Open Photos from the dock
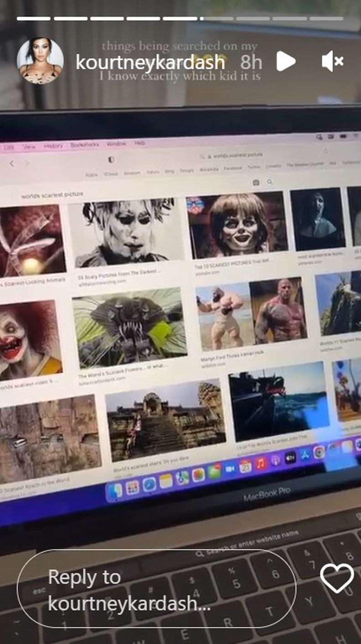361x644 pixels. [x=198, y=475]
